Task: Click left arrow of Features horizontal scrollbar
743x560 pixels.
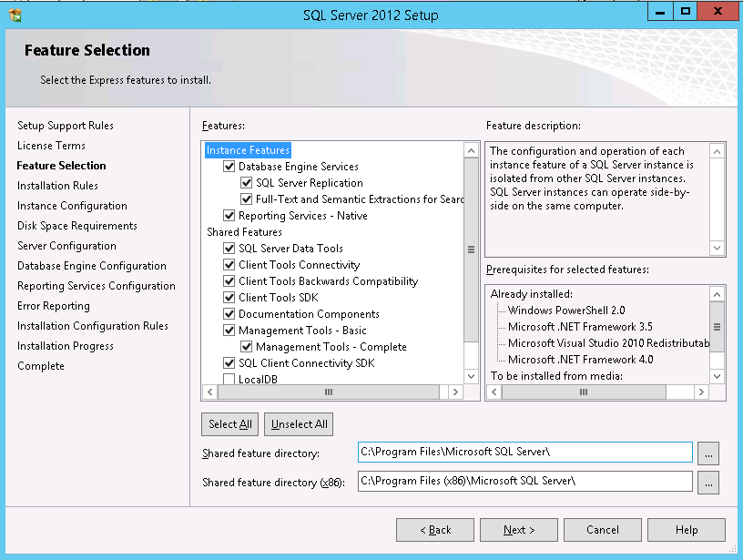Action: (x=210, y=392)
